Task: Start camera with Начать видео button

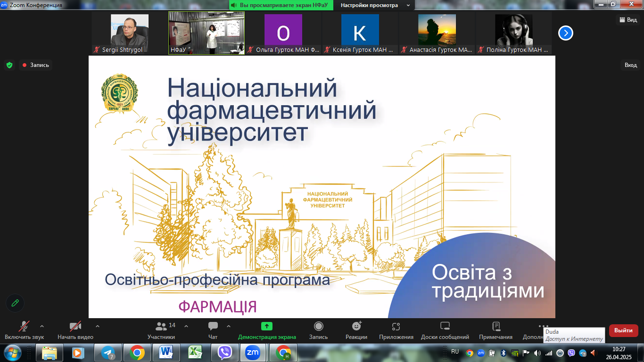Action: [x=75, y=330]
